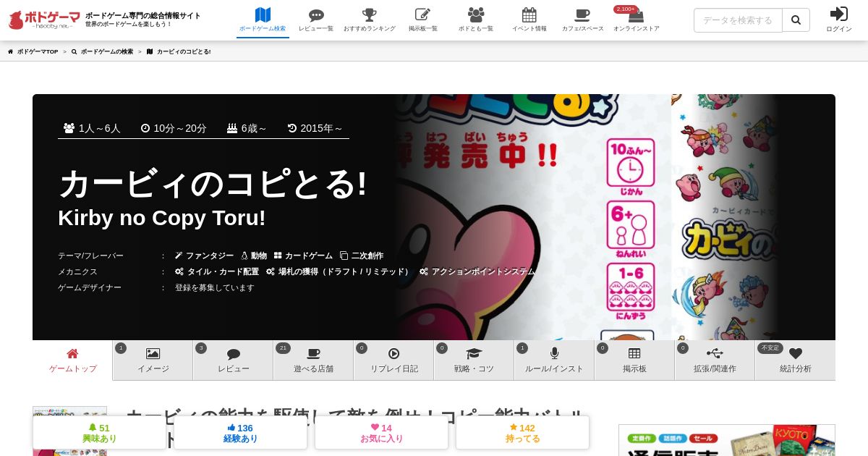Click the 経験あり thumbs-up button
Screen dimensions: 868x456
point(240,433)
